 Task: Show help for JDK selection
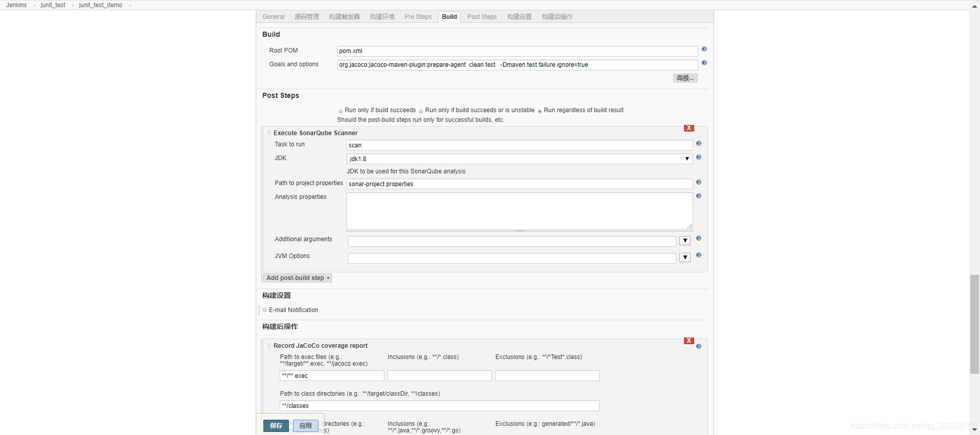[699, 158]
